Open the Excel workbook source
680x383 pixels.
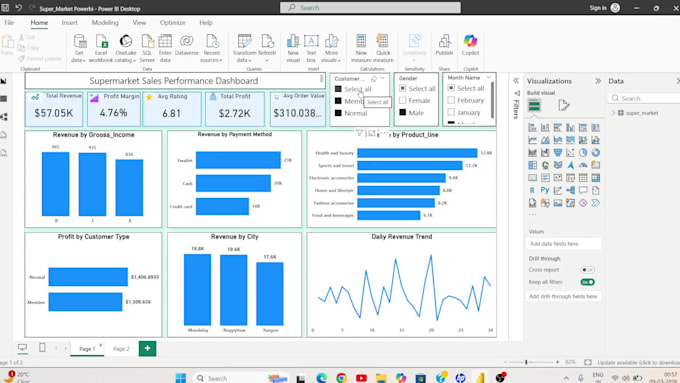pos(101,48)
